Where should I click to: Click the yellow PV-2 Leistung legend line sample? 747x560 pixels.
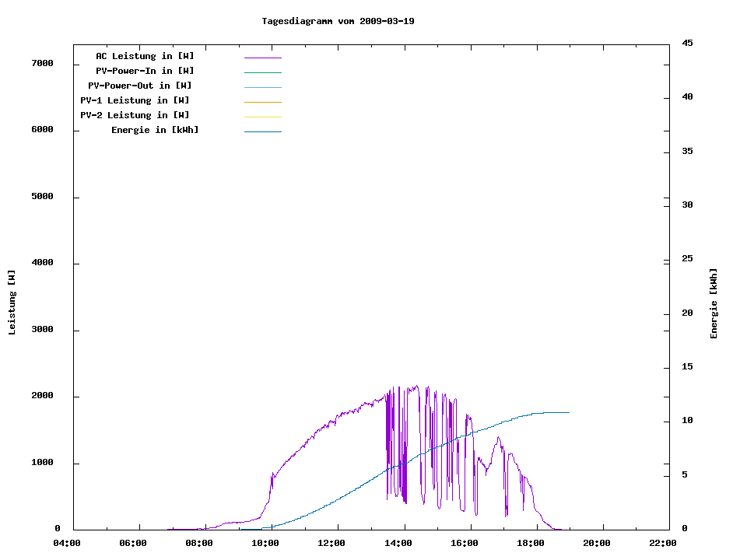click(262, 117)
